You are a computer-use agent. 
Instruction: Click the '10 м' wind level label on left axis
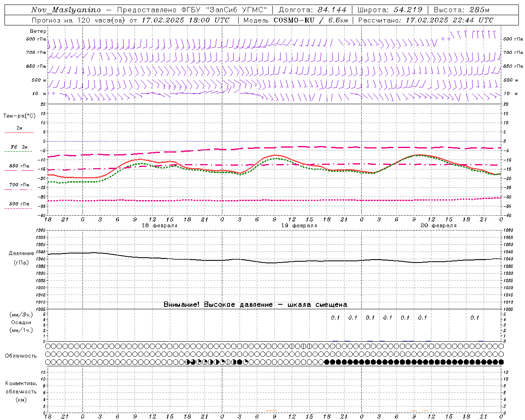coord(39,94)
